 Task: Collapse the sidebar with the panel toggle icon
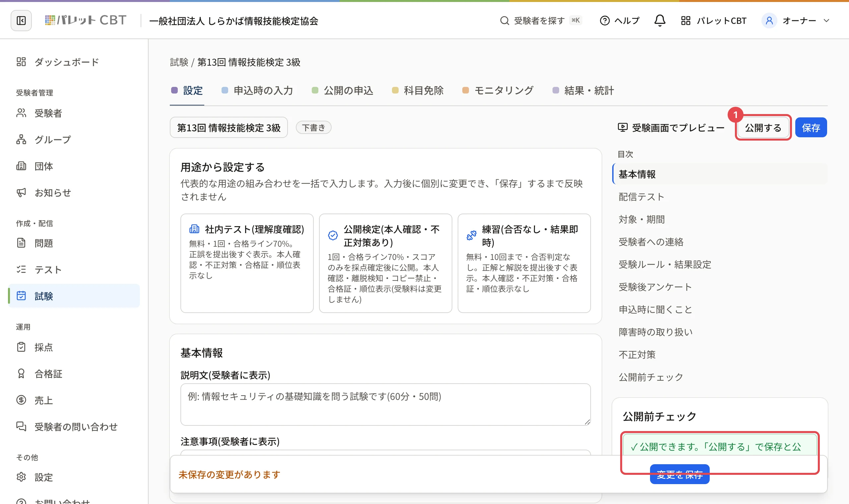[21, 21]
